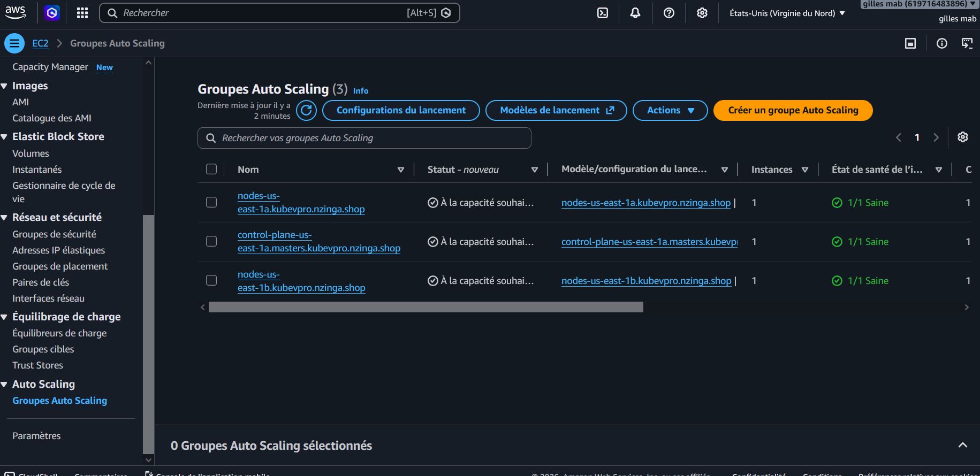The image size is (980, 476).
Task: Open the tutorials panel icon in breadcrumb bar
Action: pos(967,43)
